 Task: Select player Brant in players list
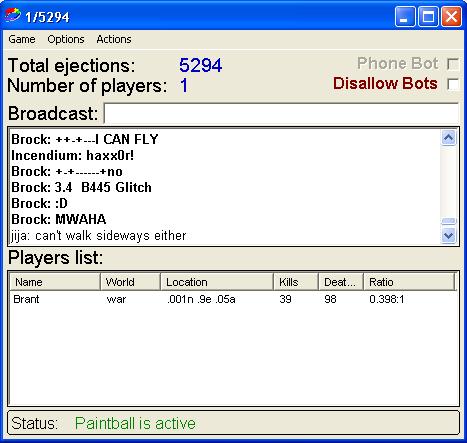26,299
